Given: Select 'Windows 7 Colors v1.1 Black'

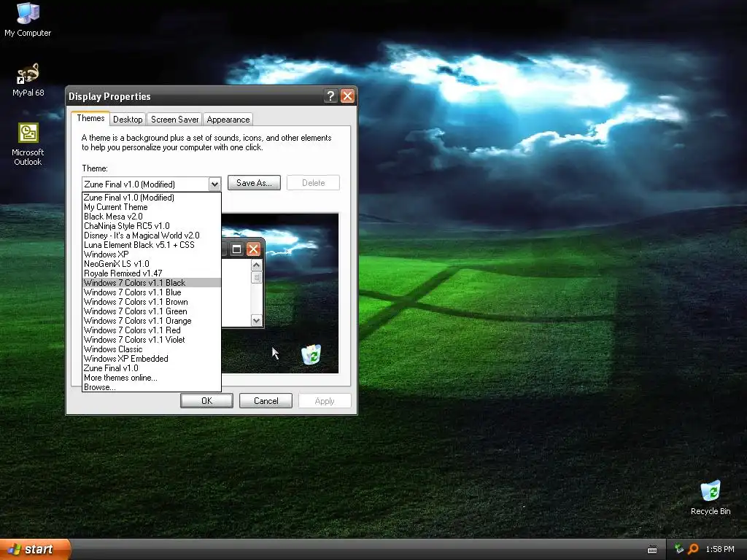Looking at the screenshot, I should pyautogui.click(x=152, y=283).
